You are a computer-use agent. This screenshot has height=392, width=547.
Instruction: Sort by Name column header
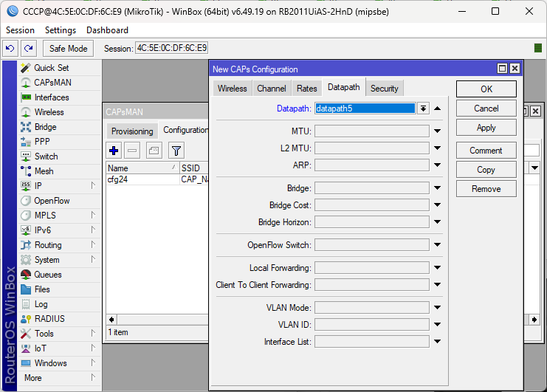(143, 168)
